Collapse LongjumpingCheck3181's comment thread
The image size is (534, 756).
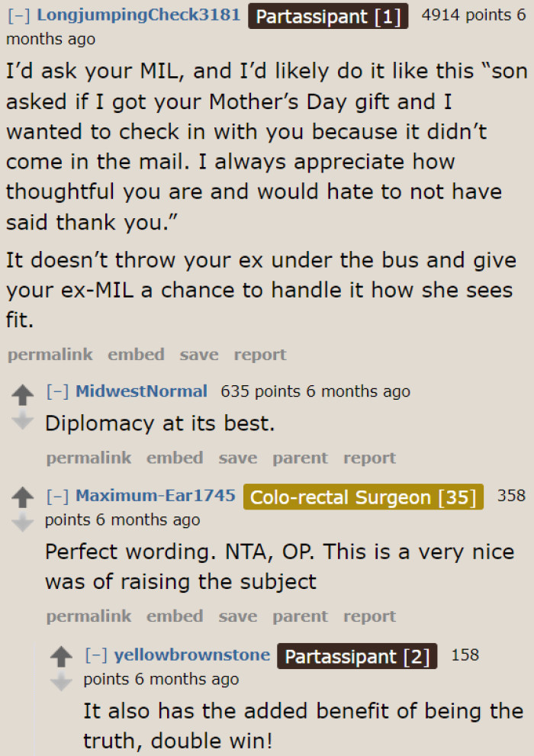coord(20,14)
